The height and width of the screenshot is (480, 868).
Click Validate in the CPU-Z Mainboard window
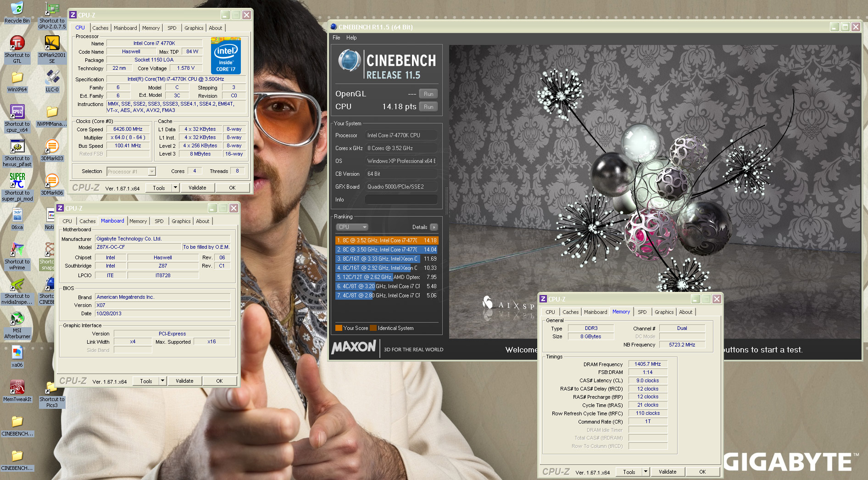(x=184, y=381)
